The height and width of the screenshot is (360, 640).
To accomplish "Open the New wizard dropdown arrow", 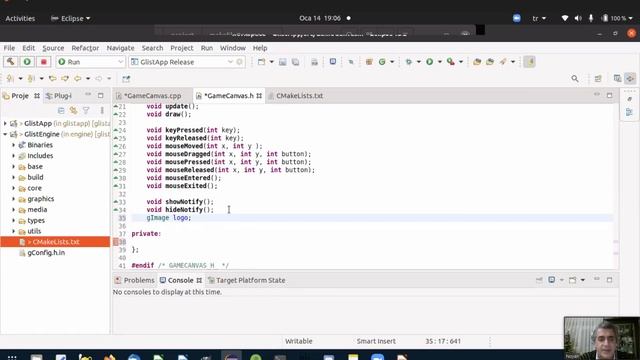I will [x=271, y=62].
